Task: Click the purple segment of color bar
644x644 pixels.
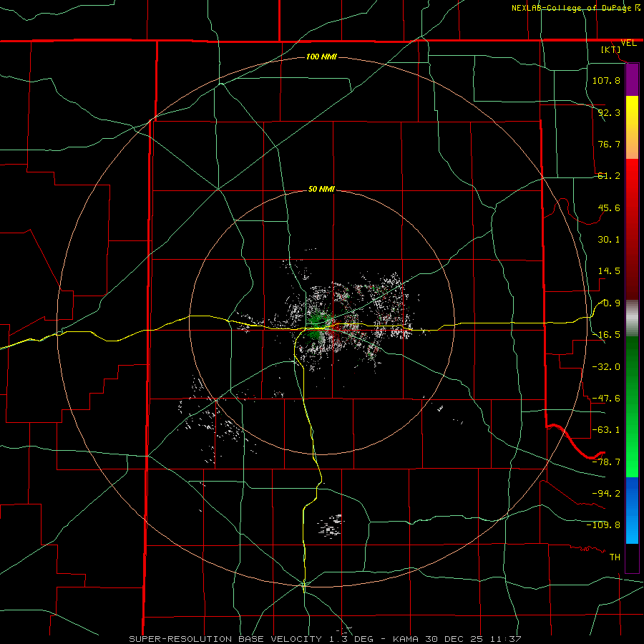Action: tap(632, 79)
